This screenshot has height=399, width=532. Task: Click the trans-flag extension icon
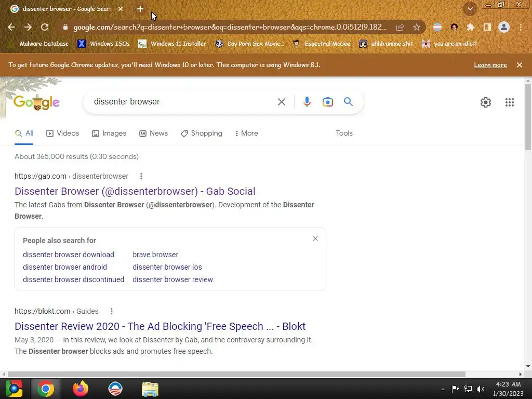(x=437, y=27)
